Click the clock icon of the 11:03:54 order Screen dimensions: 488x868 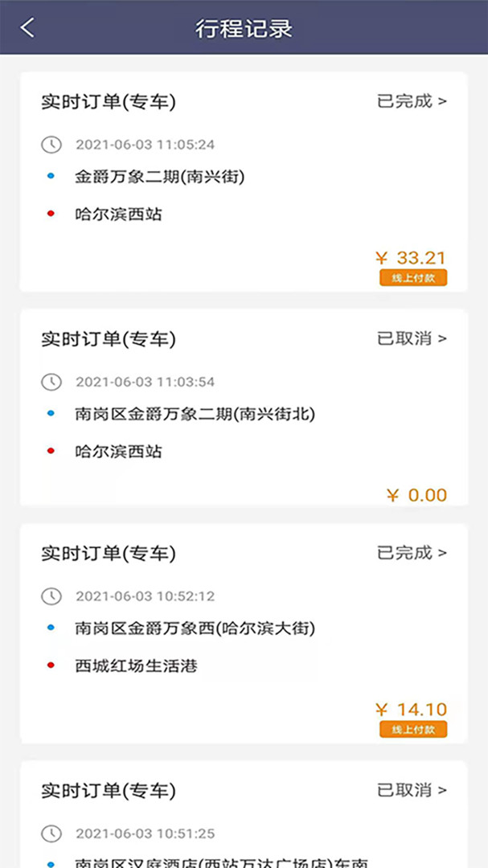coord(51,382)
